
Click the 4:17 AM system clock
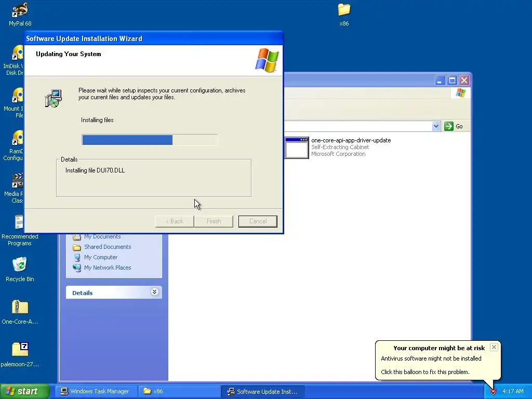513,391
